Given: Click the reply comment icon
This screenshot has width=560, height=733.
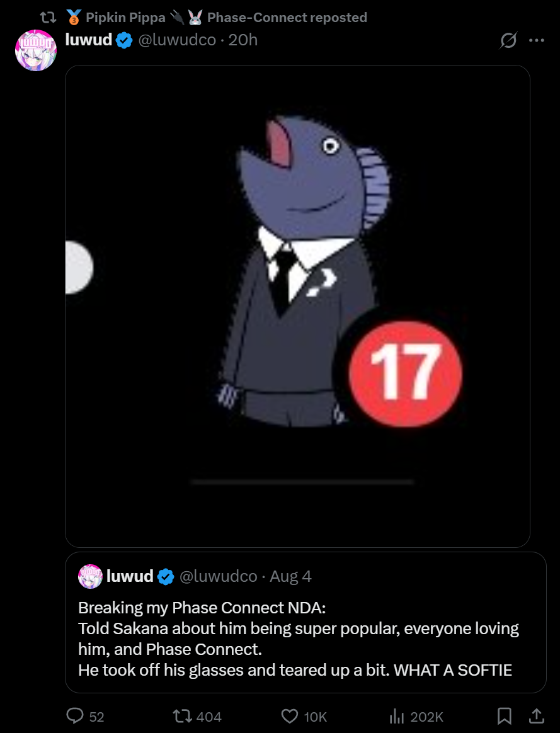Looking at the screenshot, I should [75, 716].
